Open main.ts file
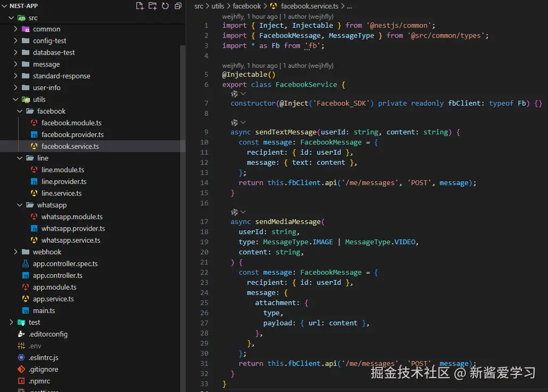This screenshot has width=548, height=392. click(44, 310)
